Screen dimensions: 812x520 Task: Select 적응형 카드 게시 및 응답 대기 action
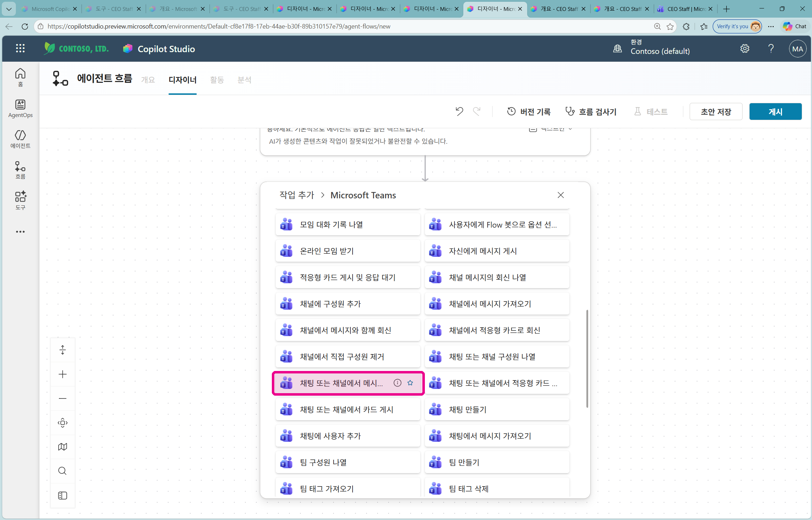point(348,277)
